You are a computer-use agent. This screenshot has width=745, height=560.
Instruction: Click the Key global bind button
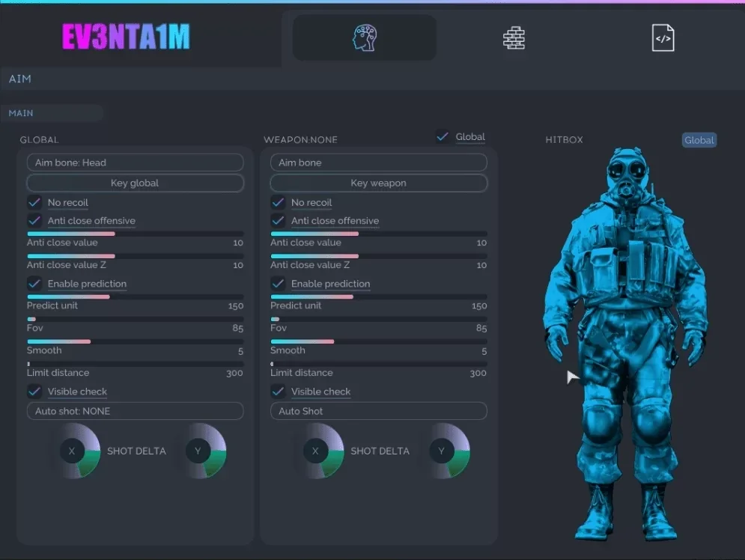pyautogui.click(x=136, y=183)
